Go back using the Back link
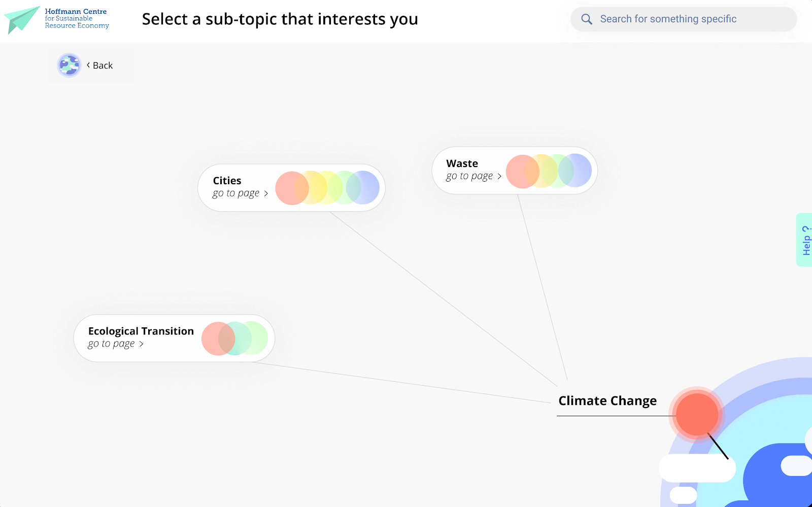The height and width of the screenshot is (507, 812). (99, 65)
